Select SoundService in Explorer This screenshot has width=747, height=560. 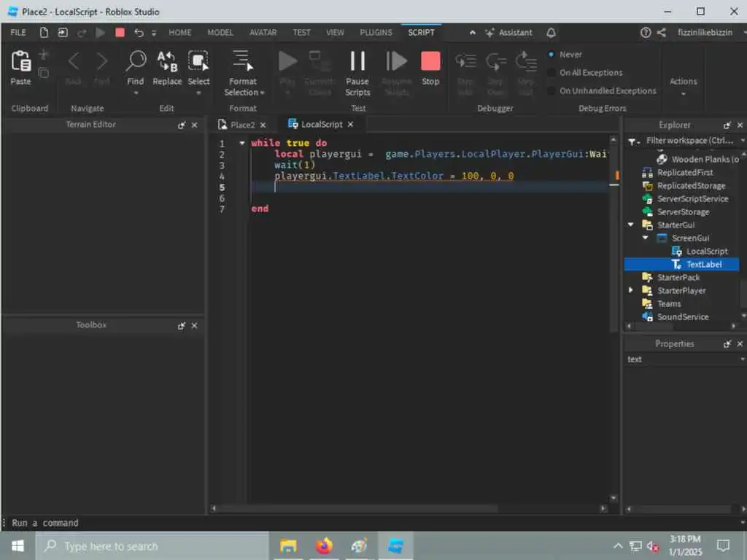pyautogui.click(x=682, y=316)
